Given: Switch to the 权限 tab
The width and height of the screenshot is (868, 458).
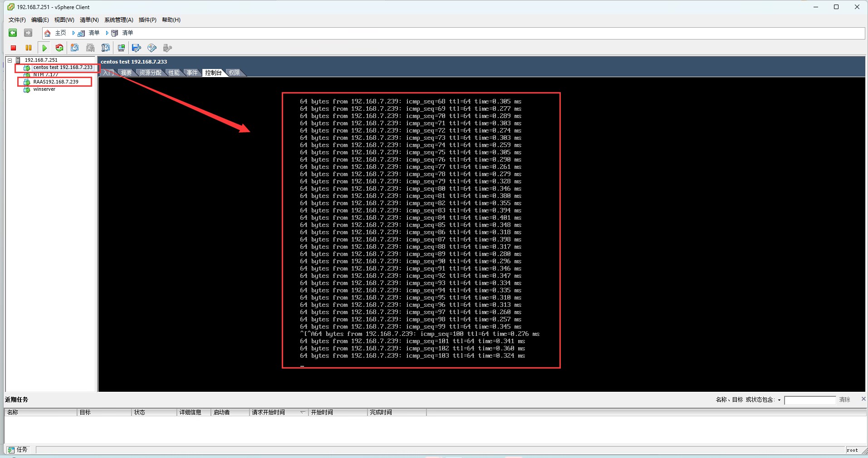Looking at the screenshot, I should point(234,73).
